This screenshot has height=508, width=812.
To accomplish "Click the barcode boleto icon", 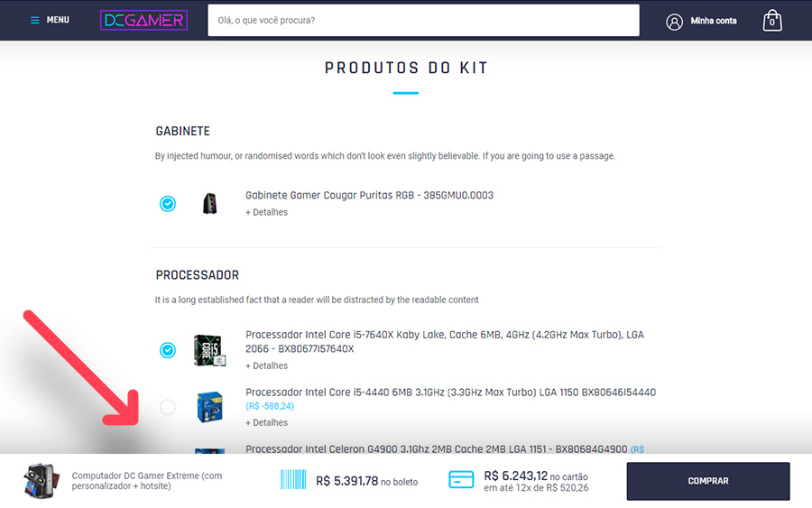I will pyautogui.click(x=293, y=479).
